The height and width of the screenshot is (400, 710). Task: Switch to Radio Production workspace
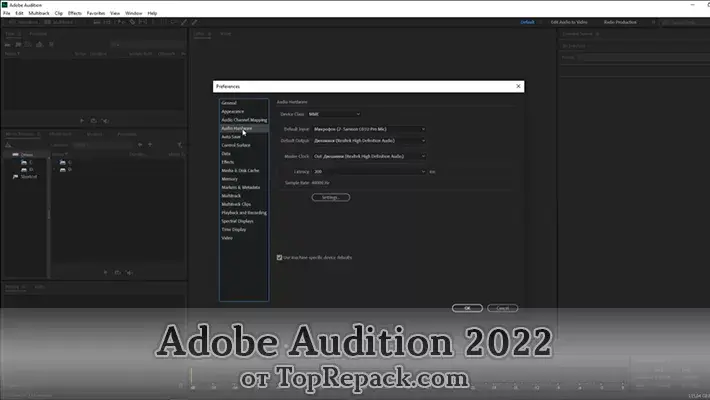620,22
